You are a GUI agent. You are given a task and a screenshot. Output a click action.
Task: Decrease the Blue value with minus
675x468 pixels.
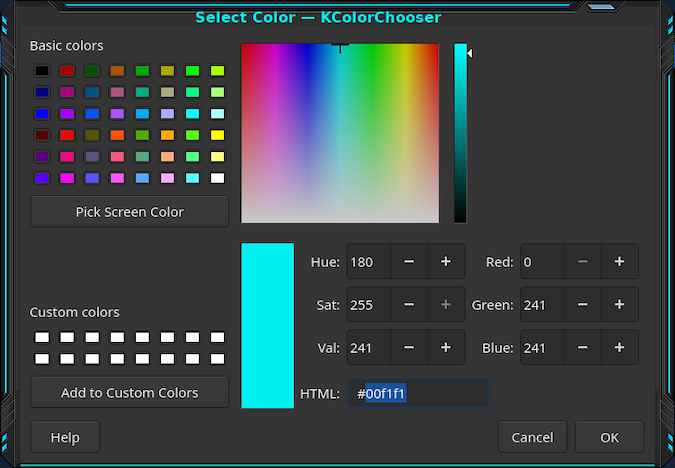[x=583, y=348]
